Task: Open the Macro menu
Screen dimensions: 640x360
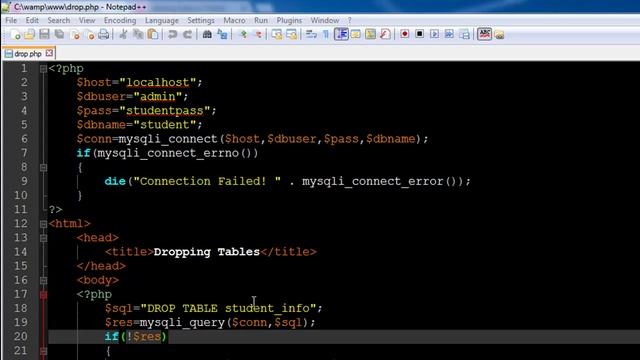Action: [x=234, y=20]
